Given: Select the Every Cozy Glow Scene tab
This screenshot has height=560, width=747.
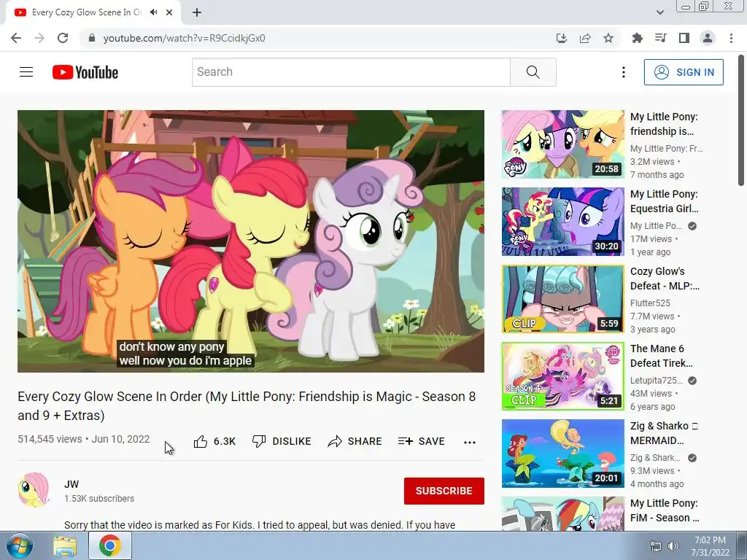Looking at the screenshot, I should (x=86, y=12).
